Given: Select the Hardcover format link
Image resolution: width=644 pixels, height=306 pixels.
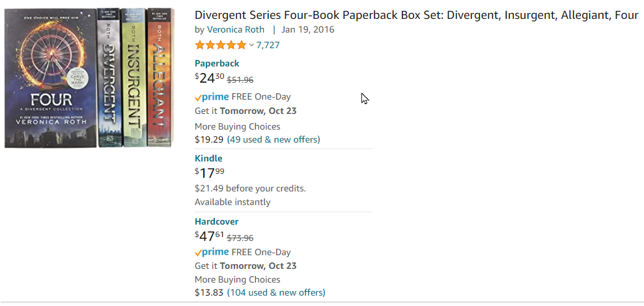Looking at the screenshot, I should tap(216, 221).
